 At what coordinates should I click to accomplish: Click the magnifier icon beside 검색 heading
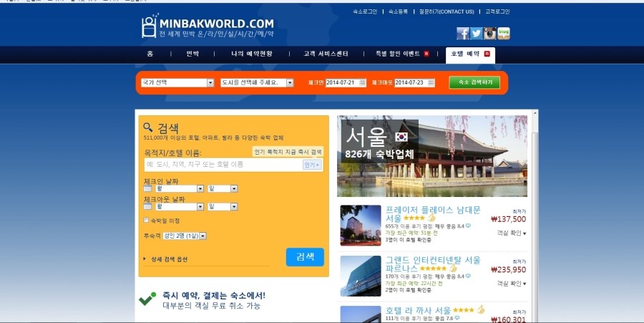(x=148, y=127)
